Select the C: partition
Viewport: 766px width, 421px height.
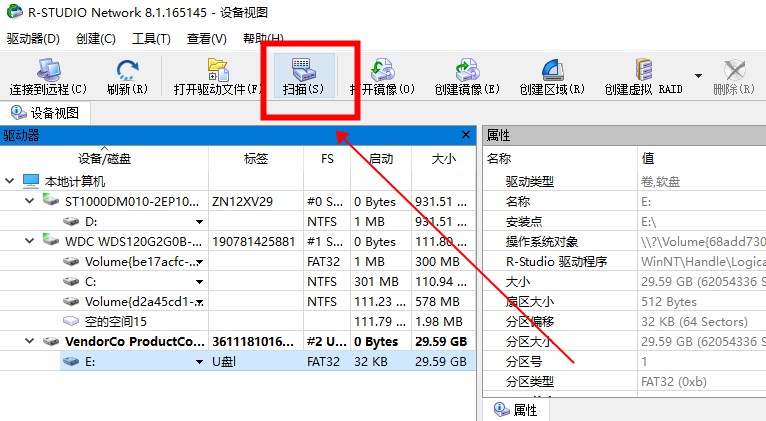pyautogui.click(x=90, y=282)
